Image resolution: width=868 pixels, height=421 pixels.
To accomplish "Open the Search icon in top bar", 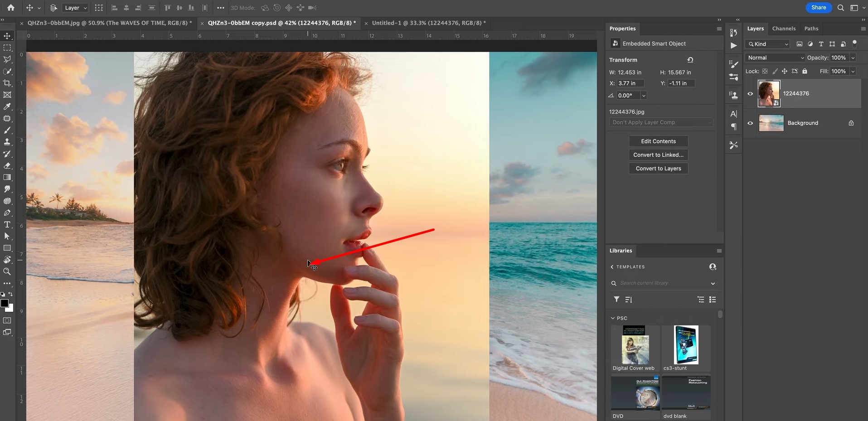I will 841,8.
